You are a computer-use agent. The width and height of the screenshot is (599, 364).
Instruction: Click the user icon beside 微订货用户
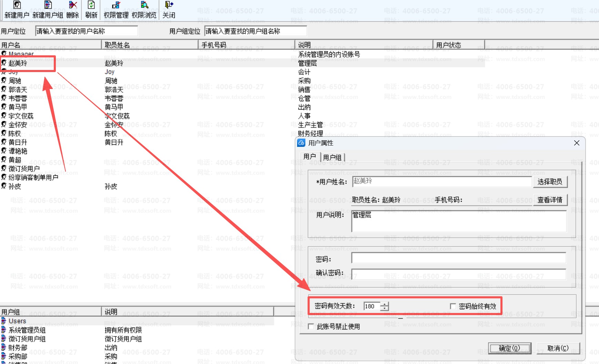(4, 168)
